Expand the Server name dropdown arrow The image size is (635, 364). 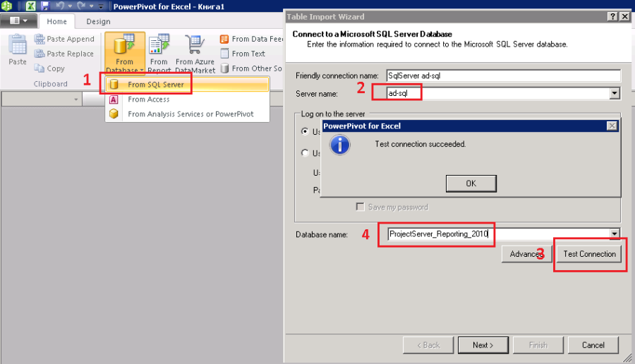point(615,94)
